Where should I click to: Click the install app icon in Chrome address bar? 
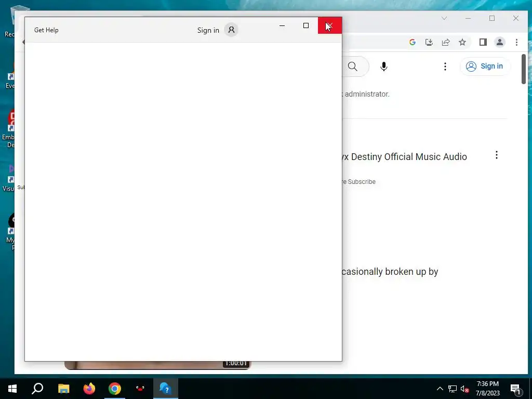coord(429,42)
